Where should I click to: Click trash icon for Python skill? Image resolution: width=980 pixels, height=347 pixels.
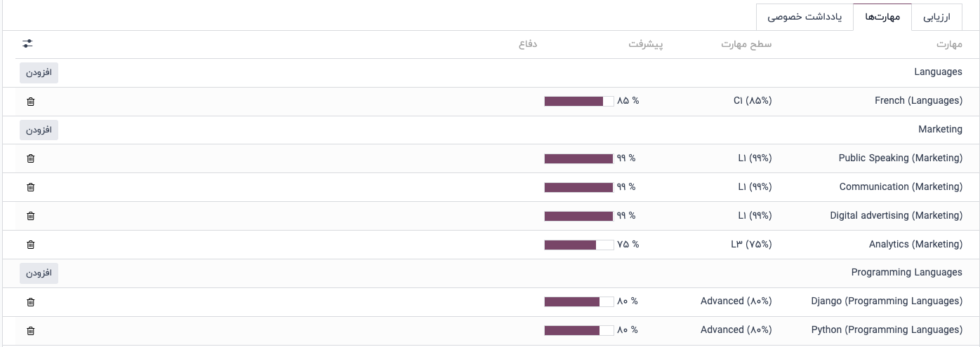click(x=30, y=330)
